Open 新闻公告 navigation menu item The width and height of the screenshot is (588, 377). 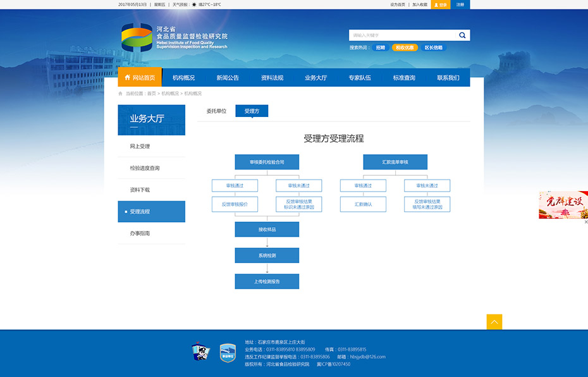pos(228,78)
